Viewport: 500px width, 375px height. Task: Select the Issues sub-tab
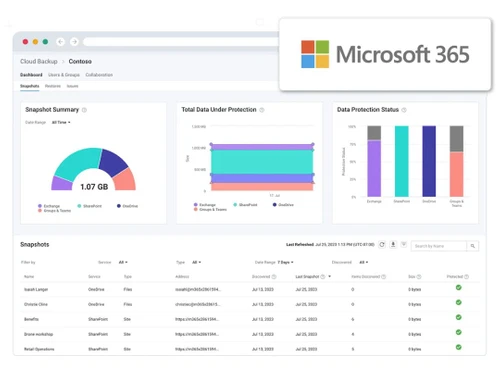coord(72,86)
